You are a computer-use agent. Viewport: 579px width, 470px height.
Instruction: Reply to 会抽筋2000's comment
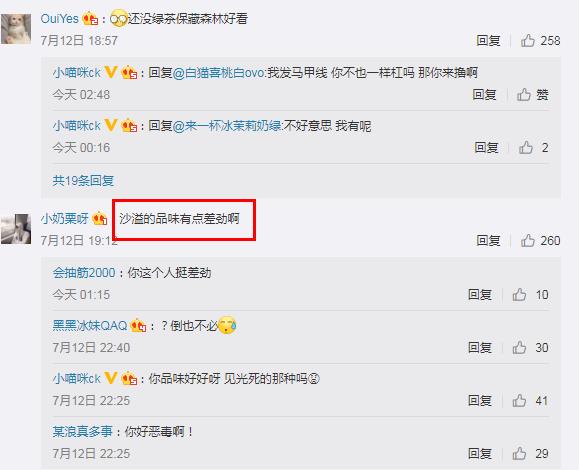480,295
